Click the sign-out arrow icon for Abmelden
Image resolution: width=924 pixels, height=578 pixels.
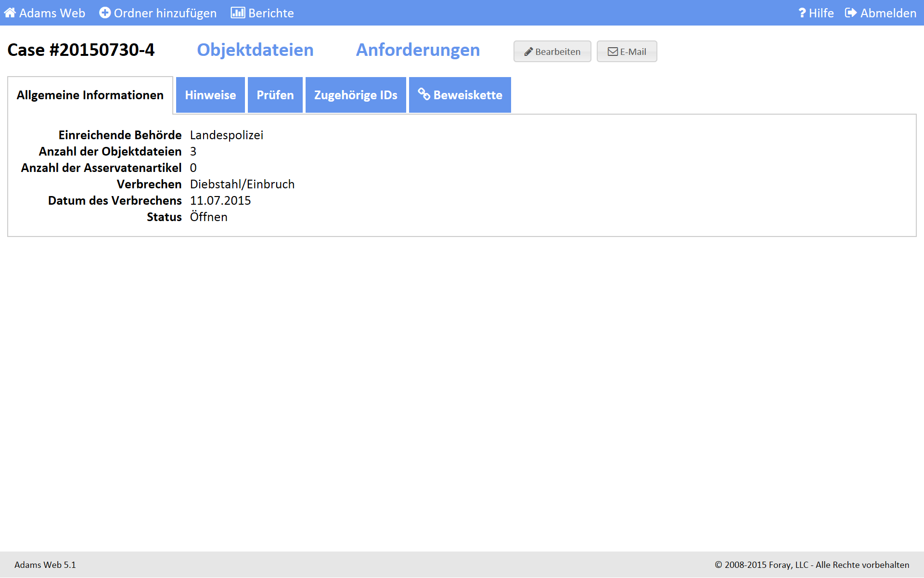(850, 13)
